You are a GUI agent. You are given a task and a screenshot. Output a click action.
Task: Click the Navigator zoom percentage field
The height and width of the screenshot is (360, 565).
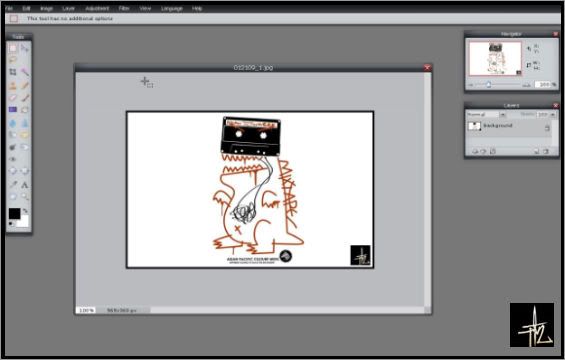coord(543,85)
